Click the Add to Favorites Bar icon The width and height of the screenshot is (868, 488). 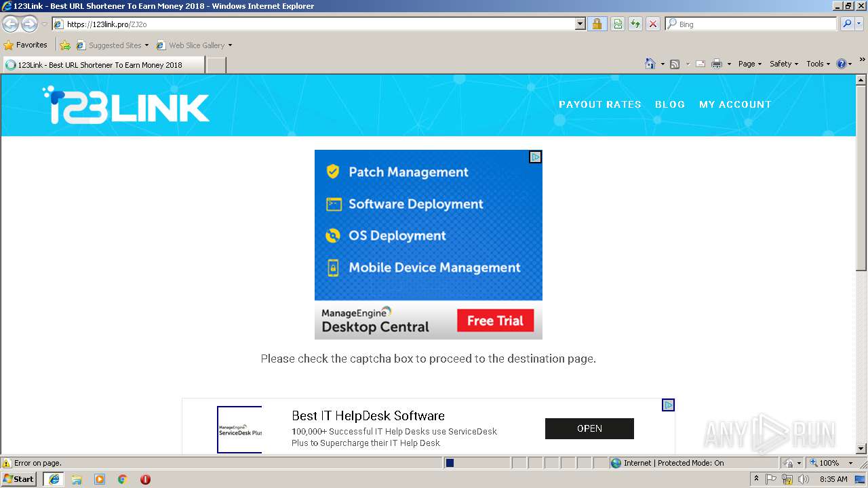(65, 45)
